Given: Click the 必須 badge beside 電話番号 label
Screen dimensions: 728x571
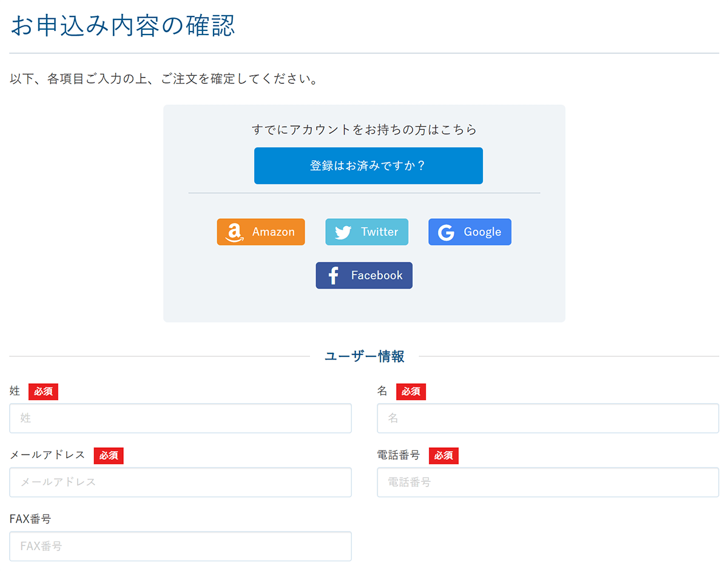Looking at the screenshot, I should click(x=443, y=456).
